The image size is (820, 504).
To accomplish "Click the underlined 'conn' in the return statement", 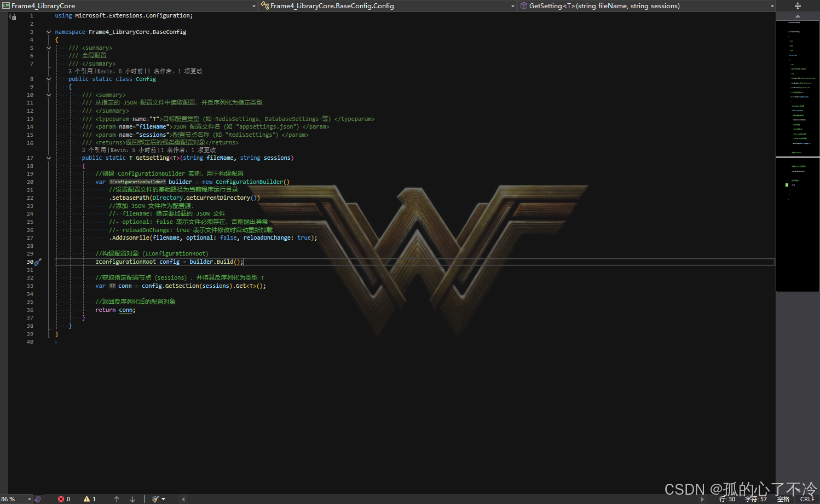I will pos(126,310).
